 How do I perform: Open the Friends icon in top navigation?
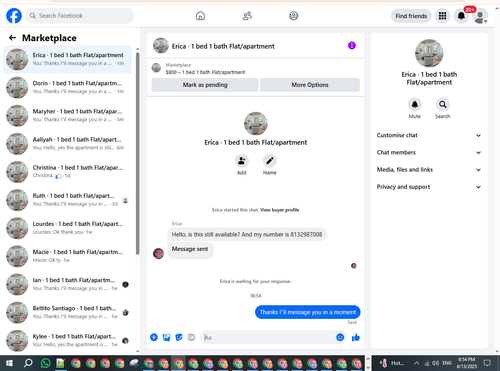click(x=247, y=16)
